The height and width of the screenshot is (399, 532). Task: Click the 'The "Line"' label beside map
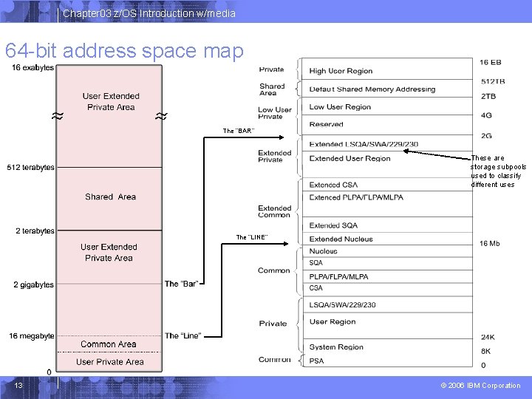(183, 336)
